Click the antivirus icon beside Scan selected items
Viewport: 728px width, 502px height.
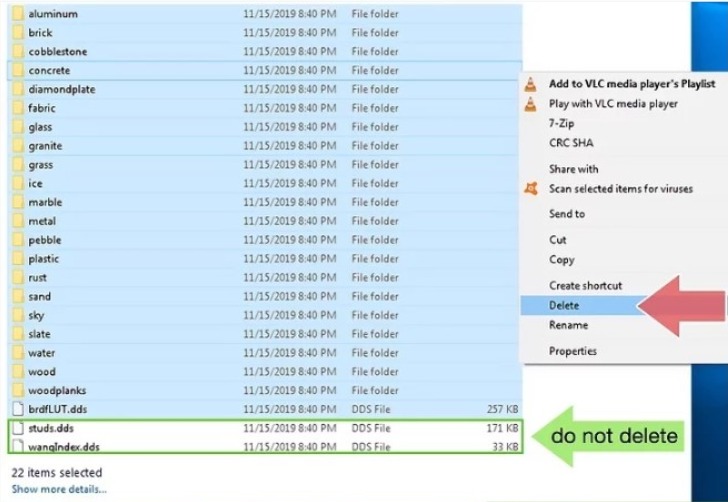[x=532, y=189]
